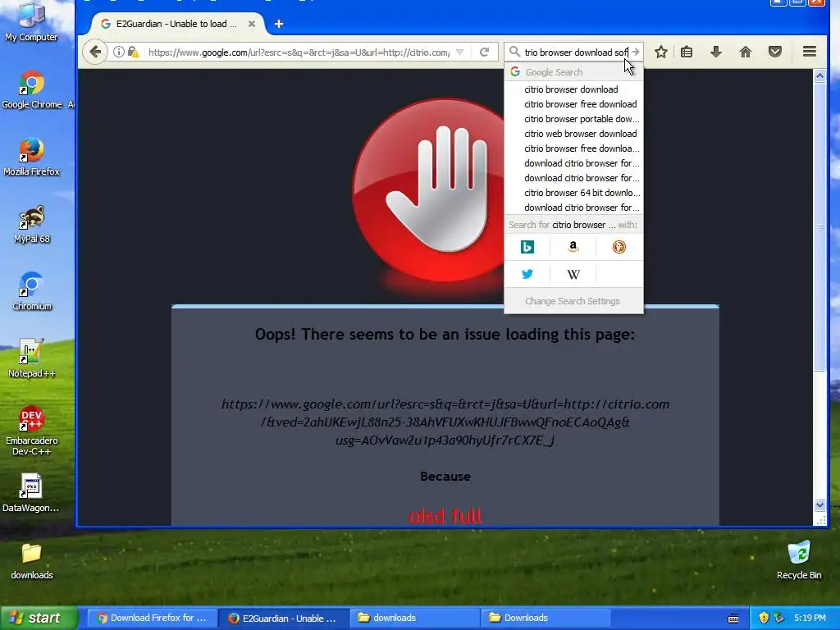Choose suggestion 'citrio browser portable dow...'

[573, 119]
